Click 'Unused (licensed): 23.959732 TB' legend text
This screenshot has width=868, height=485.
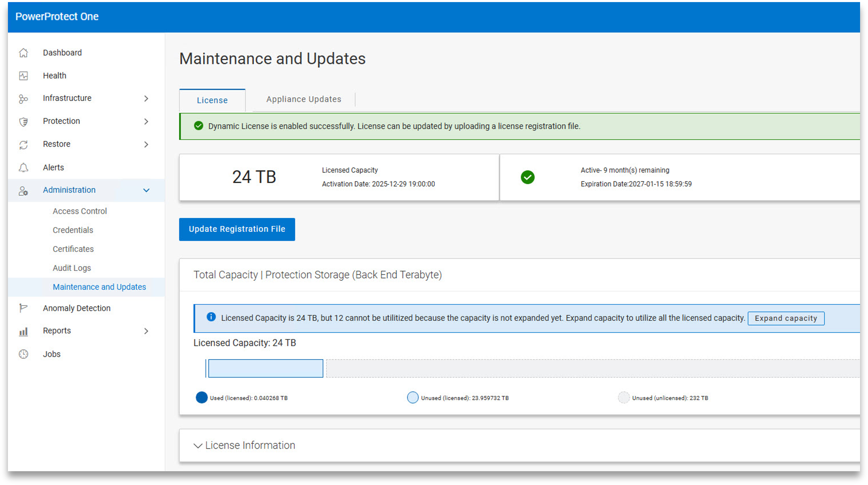point(465,398)
